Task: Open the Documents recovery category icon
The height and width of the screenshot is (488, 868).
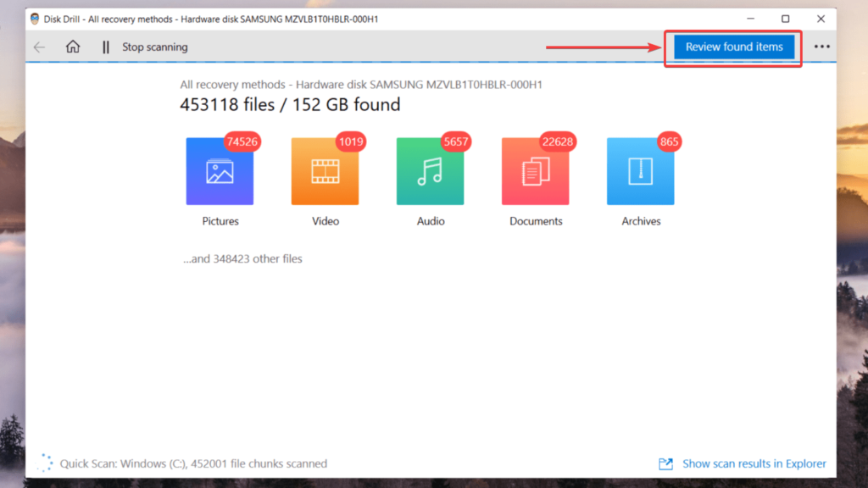Action: click(x=535, y=170)
